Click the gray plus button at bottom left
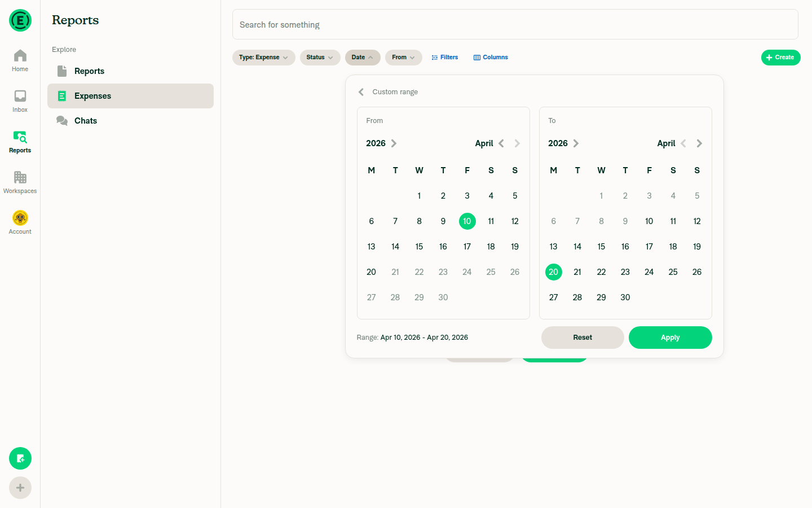Viewport: 812px width, 508px height. pos(20,488)
